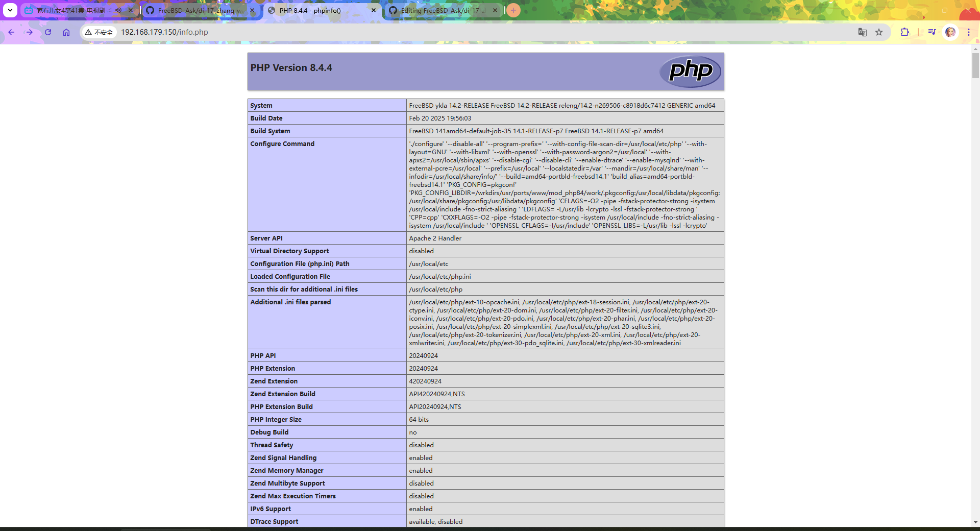This screenshot has width=980, height=531.
Task: Click Scan this dir for additional .ini files
Action: (x=304, y=289)
